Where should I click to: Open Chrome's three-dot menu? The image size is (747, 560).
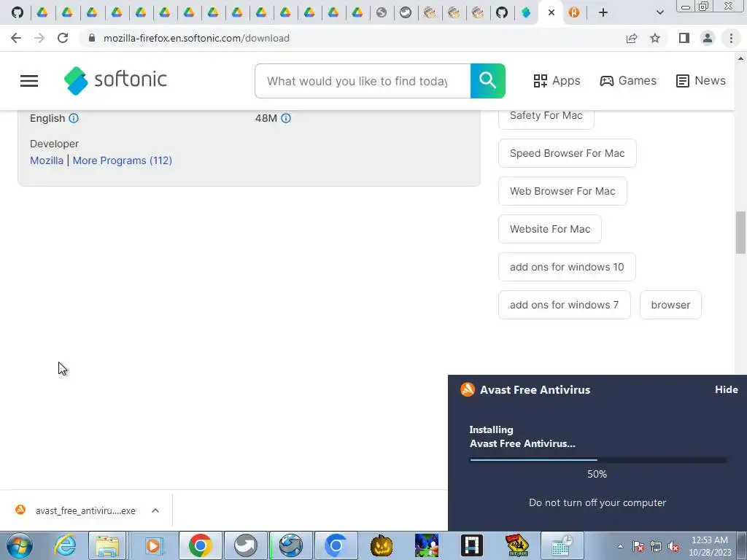(x=731, y=38)
